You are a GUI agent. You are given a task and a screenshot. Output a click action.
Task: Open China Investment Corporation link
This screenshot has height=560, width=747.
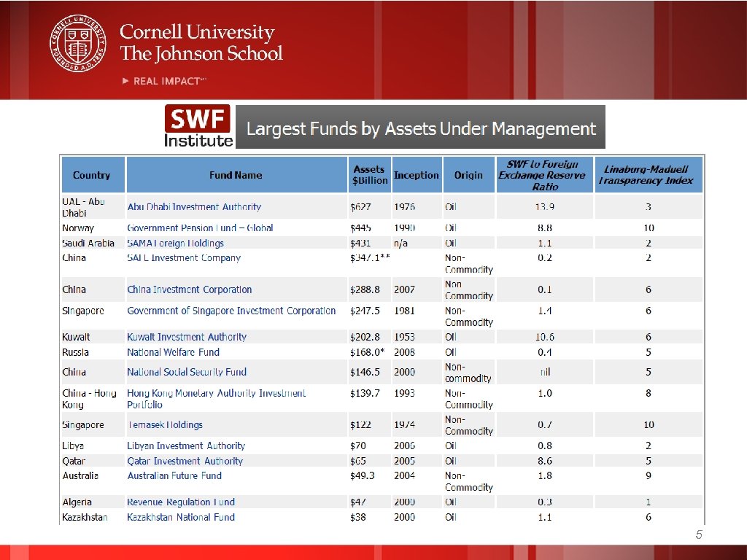(189, 289)
